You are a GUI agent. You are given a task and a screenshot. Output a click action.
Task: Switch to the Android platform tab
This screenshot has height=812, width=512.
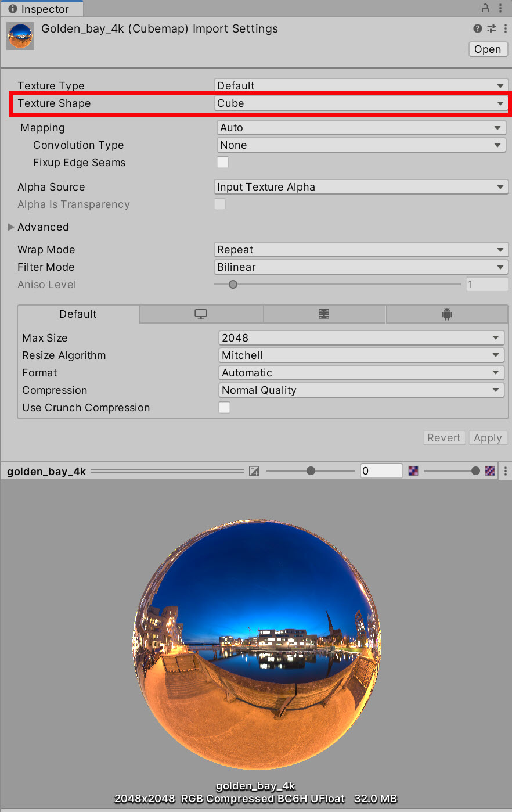(x=446, y=314)
